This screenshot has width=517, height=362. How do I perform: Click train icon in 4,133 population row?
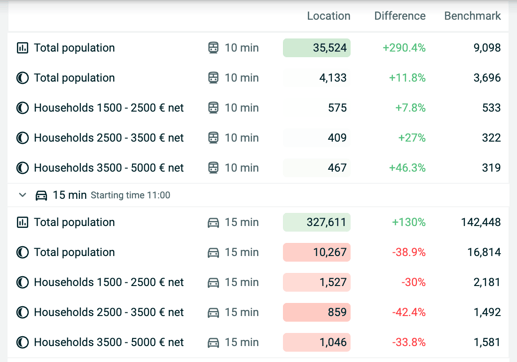click(213, 78)
